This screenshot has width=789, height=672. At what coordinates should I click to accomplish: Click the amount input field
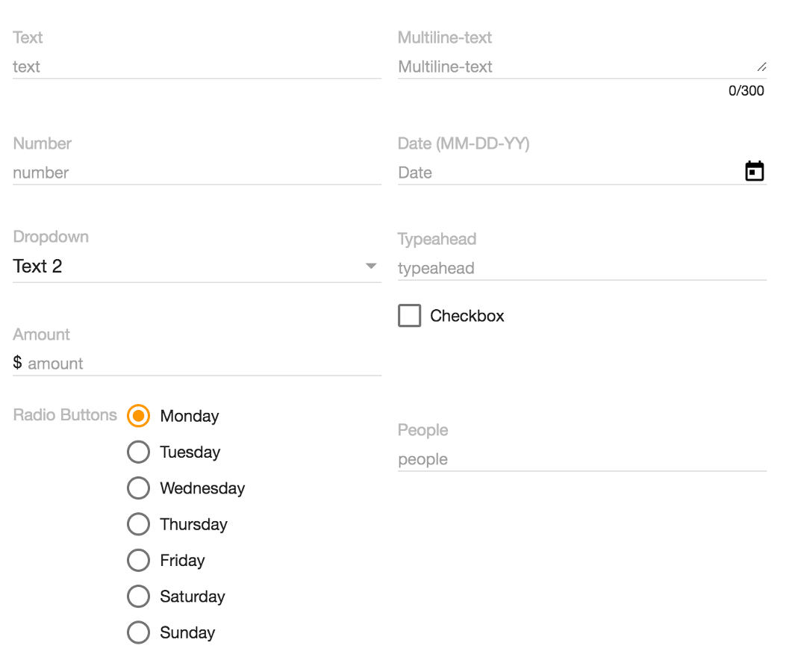pyautogui.click(x=205, y=364)
